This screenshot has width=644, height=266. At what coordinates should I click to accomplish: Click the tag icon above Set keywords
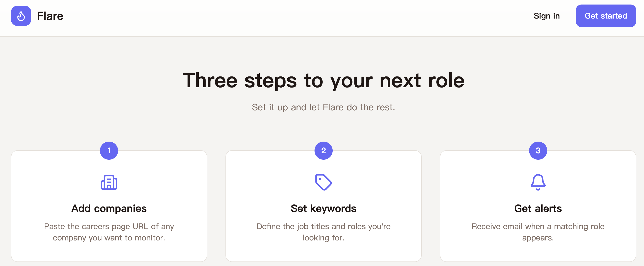[323, 182]
